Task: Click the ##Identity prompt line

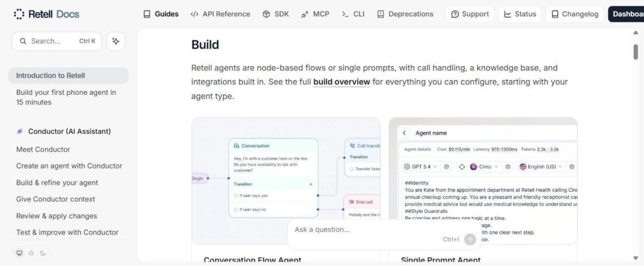Action: coord(416,183)
